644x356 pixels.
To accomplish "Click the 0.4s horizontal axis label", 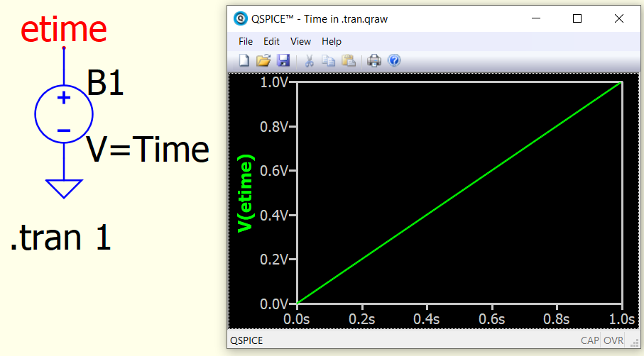I will pyautogui.click(x=427, y=319).
